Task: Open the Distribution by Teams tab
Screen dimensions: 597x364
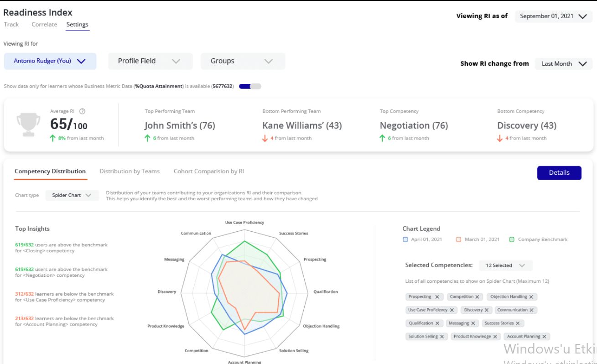Action: click(x=130, y=172)
